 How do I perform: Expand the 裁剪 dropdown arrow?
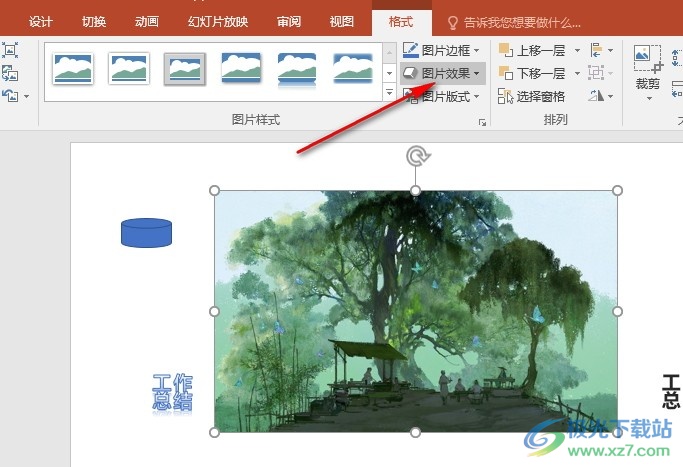649,99
